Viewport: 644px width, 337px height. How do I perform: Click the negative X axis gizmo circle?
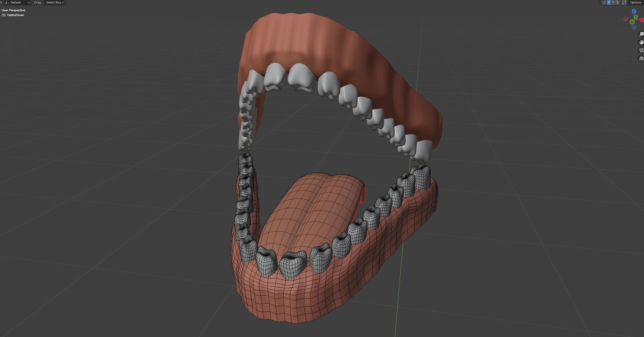pyautogui.click(x=625, y=19)
